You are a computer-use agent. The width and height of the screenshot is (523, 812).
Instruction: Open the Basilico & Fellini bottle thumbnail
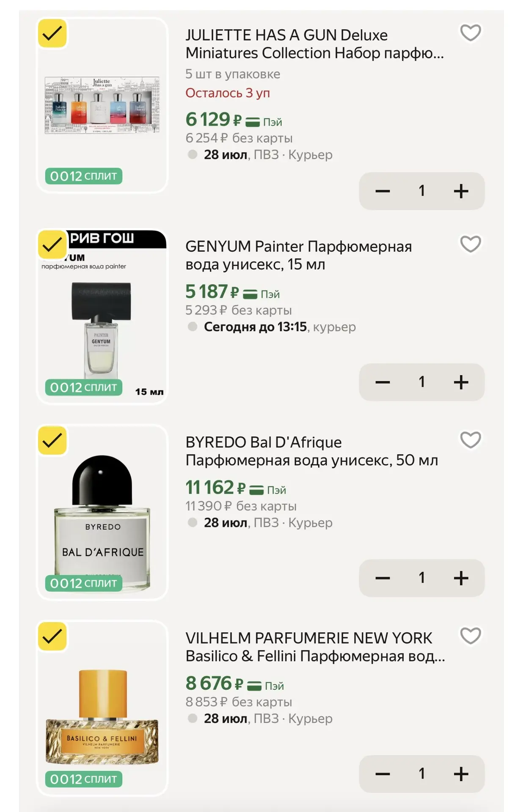tap(102, 717)
